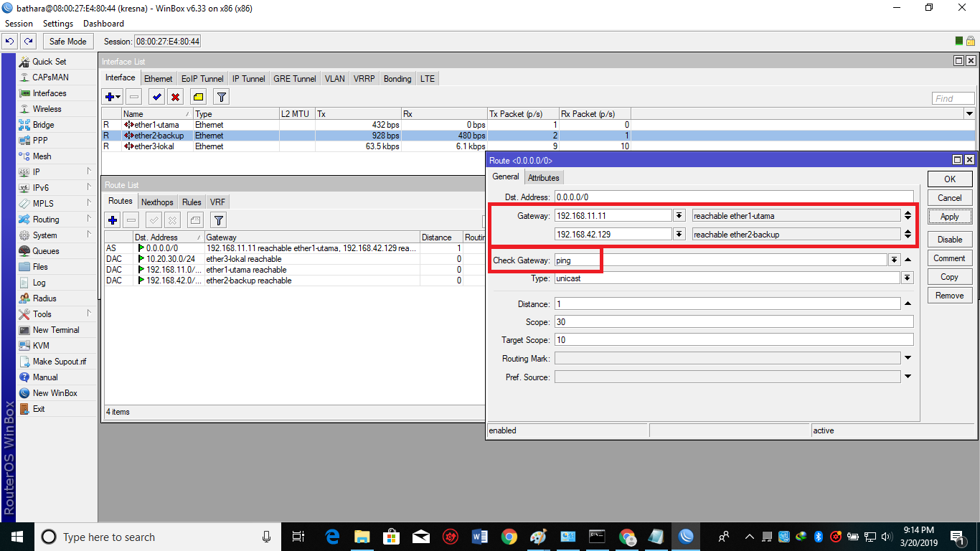Expand the Routing Mark field arrow
This screenshot has width=980, height=551.
click(x=908, y=358)
